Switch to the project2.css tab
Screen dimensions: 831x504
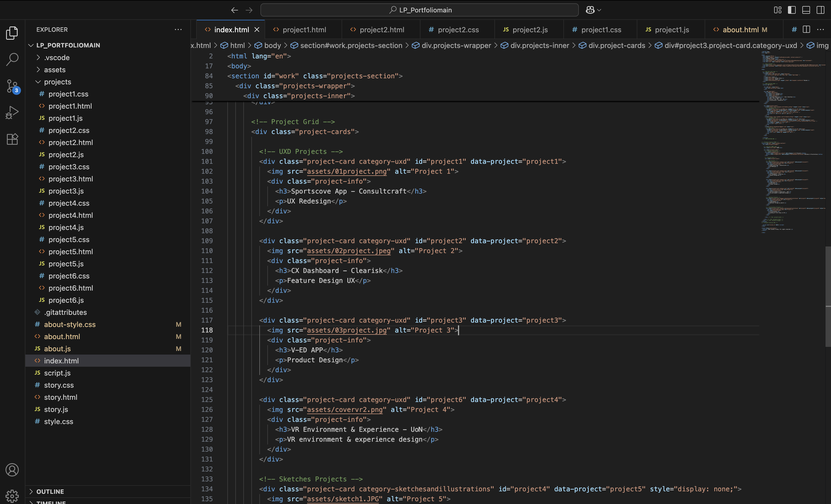(458, 30)
